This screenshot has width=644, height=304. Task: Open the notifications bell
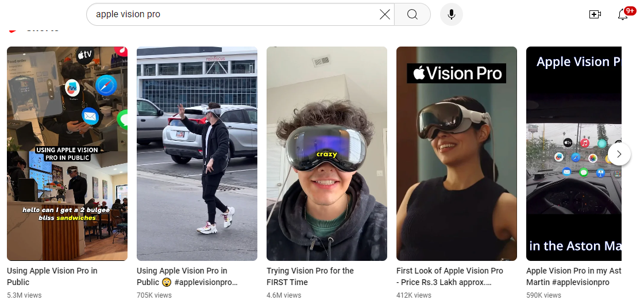[623, 14]
